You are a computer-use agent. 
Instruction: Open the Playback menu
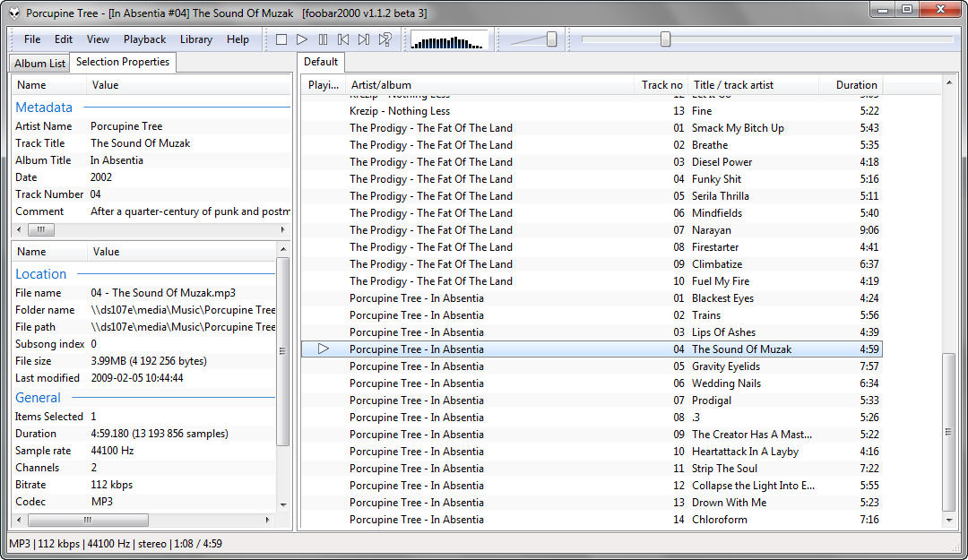tap(144, 39)
